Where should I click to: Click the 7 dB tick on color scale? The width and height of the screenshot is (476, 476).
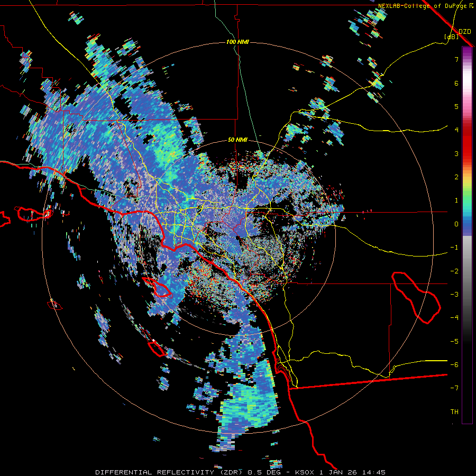click(x=456, y=59)
